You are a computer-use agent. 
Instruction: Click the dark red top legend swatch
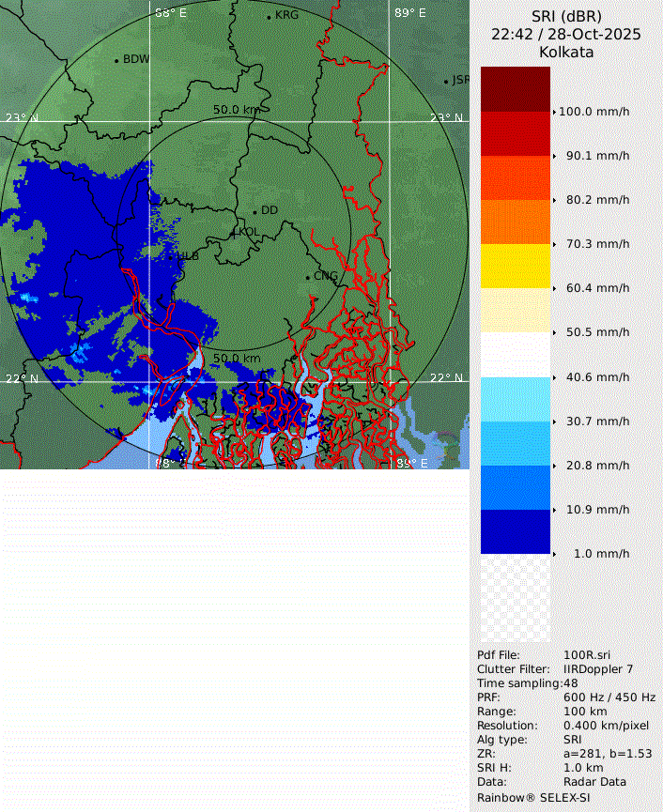pos(515,89)
